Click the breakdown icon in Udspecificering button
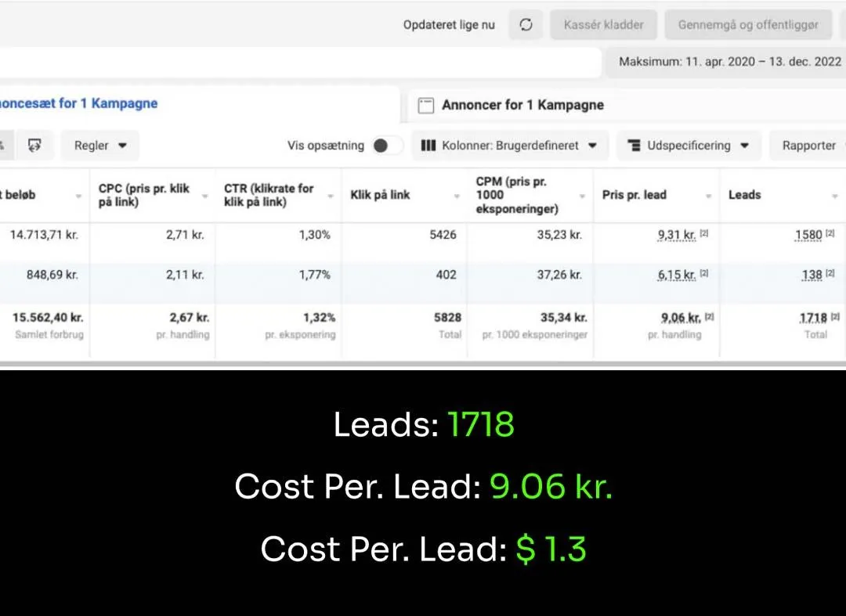Screen dimensions: 846x616 pos(634,146)
